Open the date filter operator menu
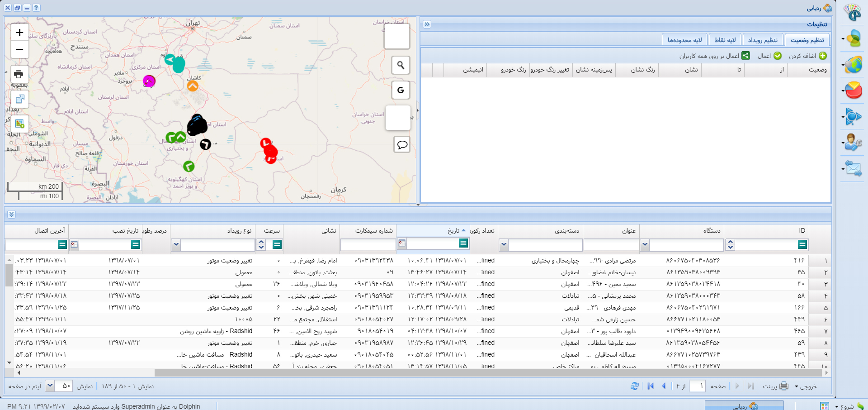The width and height of the screenshot is (868, 410). [x=463, y=243]
